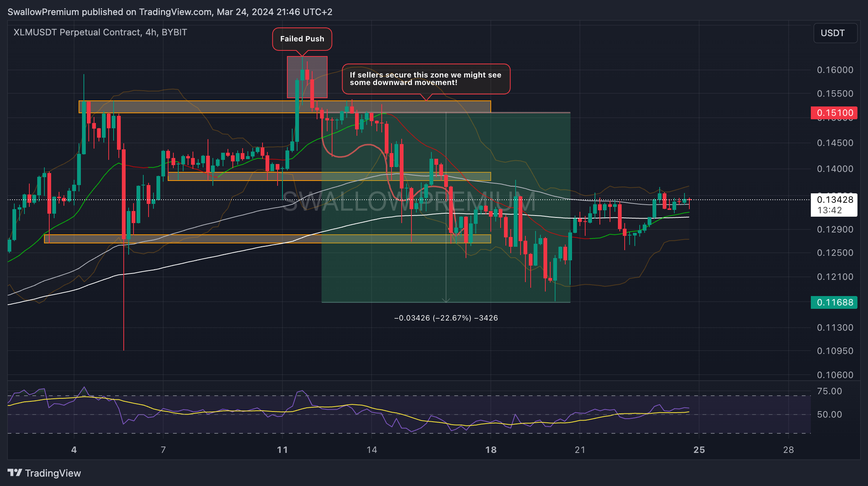
Task: Click the TradingView logo at bottom left
Action: click(x=44, y=473)
